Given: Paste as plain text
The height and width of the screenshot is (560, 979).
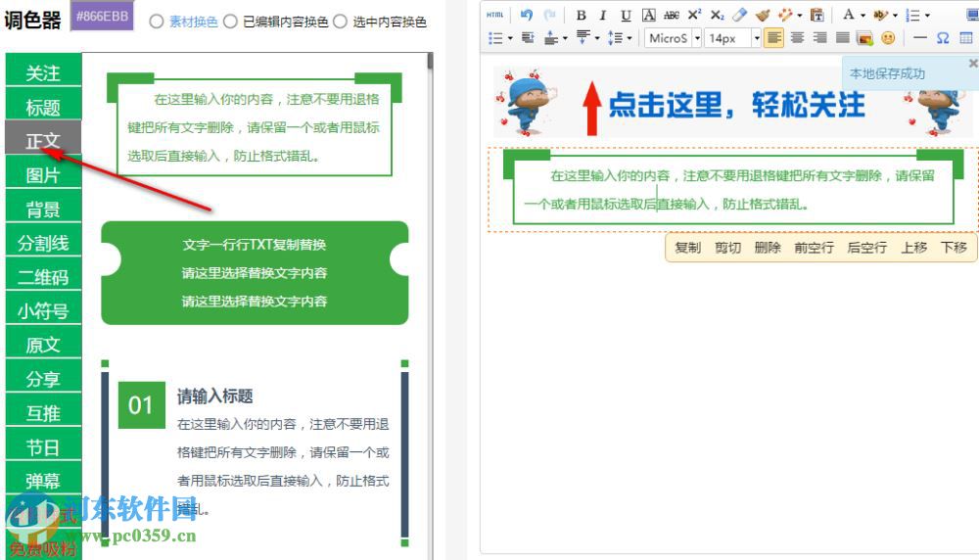Looking at the screenshot, I should 816,15.
